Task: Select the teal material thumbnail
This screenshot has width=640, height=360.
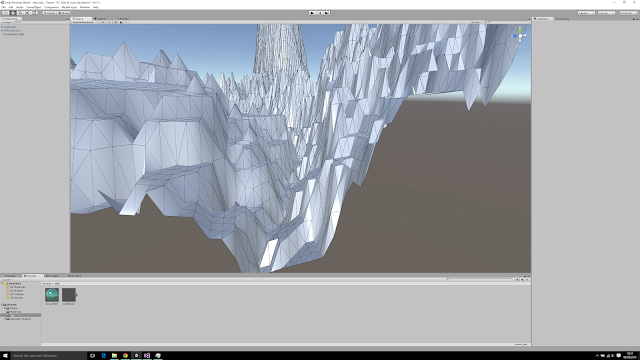Action: [52, 295]
